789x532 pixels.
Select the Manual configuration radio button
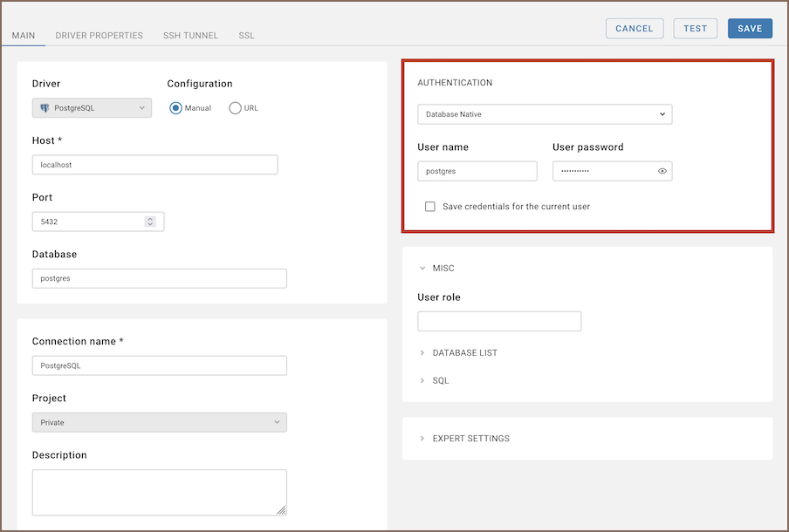(175, 108)
